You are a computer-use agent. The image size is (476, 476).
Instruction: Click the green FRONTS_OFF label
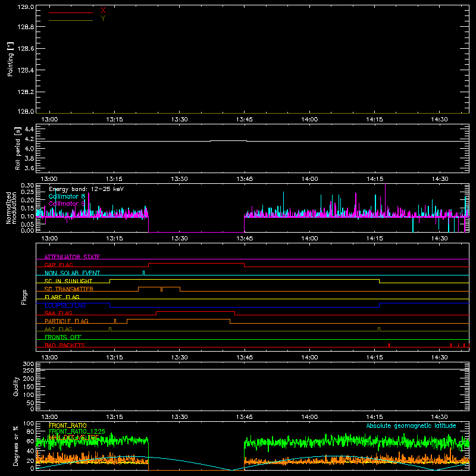point(63,337)
